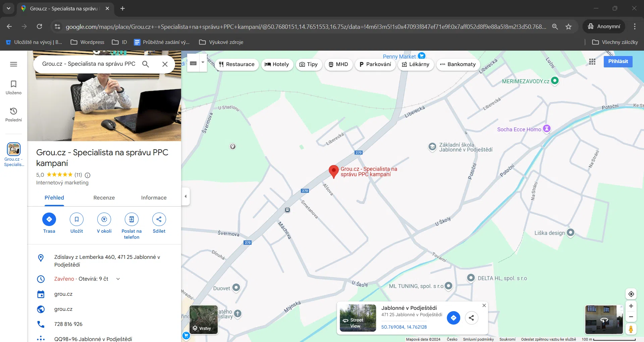644x342 pixels.
Task: Switch to the Informace tab
Action: coord(154,198)
